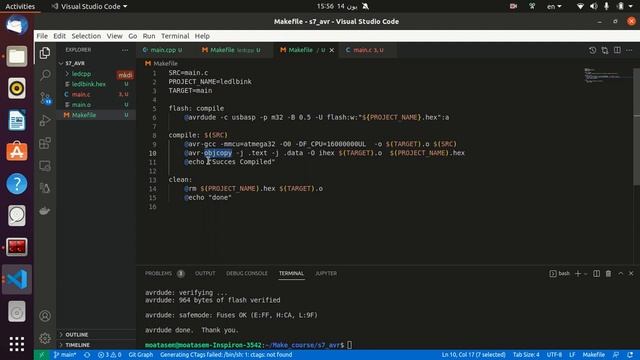The image size is (640, 360).
Task: Open notifications bell in status bar
Action: pyautogui.click(x=630, y=355)
